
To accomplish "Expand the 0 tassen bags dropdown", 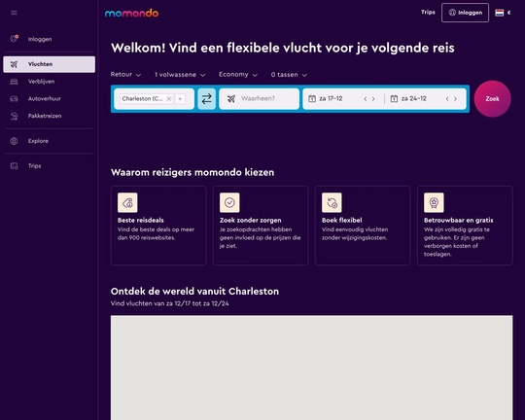I will (x=289, y=75).
